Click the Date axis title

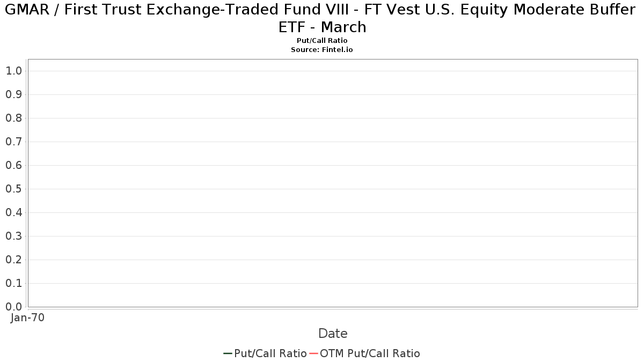click(x=333, y=334)
